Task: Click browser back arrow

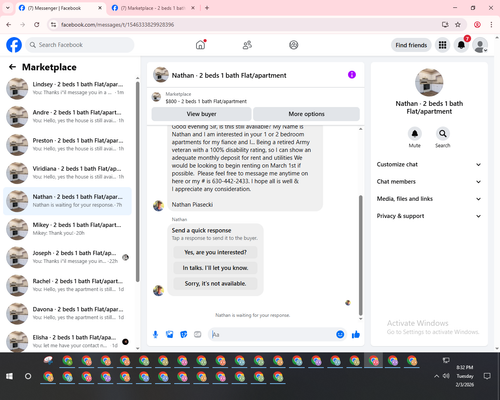Action: [x=9, y=25]
